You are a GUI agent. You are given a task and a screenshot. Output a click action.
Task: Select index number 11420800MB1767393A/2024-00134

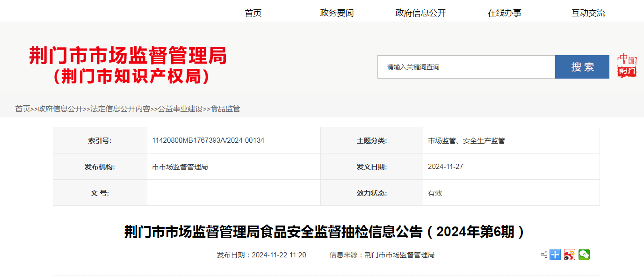pos(208,140)
